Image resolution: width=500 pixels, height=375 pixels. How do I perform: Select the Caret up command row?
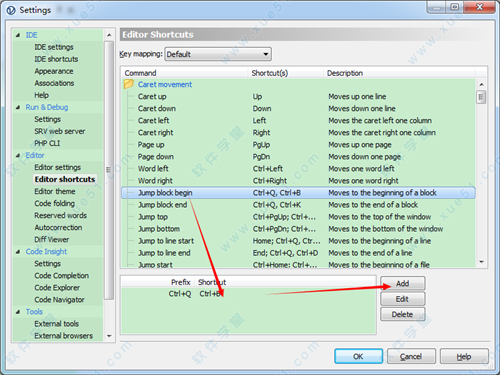pos(298,96)
